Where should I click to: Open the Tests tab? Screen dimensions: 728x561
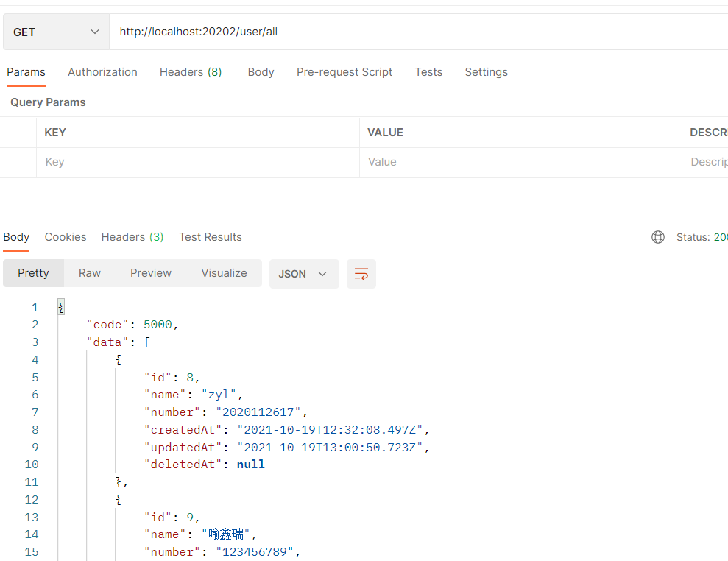[428, 72]
